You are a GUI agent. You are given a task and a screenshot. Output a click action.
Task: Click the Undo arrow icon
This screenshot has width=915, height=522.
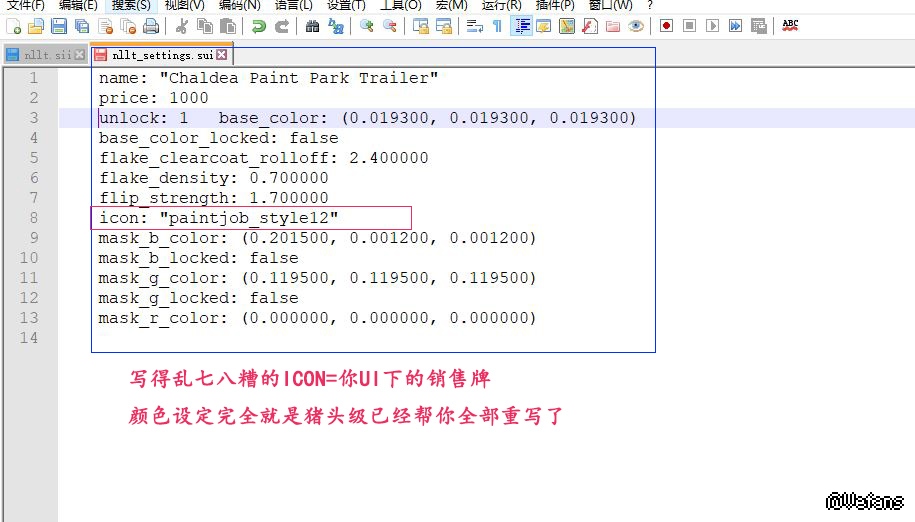click(x=258, y=26)
